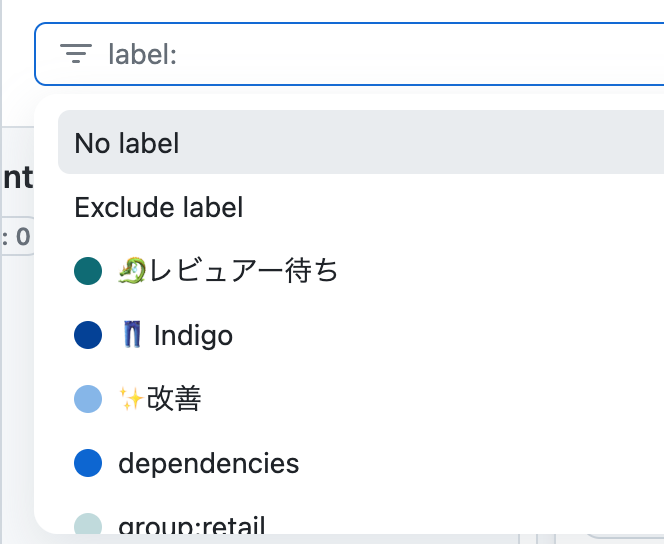Viewport: 664px width, 544px height.
Task: Click the partially visible column heading at left
Action: 18,178
